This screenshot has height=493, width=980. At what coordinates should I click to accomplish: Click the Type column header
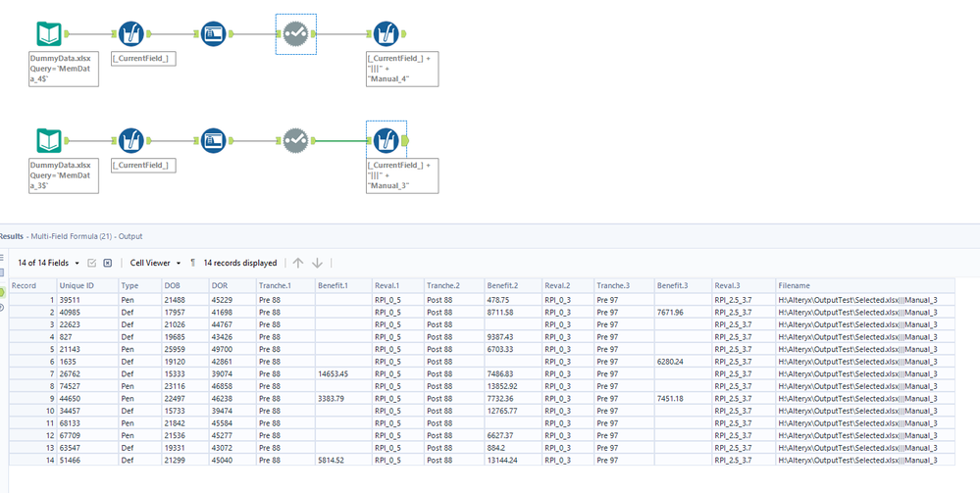tap(140, 285)
